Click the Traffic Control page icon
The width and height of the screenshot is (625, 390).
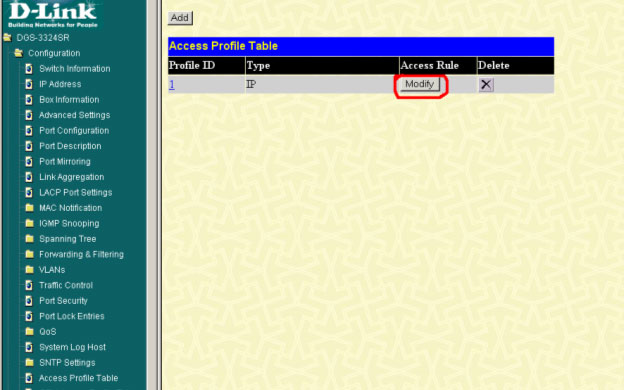tap(29, 285)
